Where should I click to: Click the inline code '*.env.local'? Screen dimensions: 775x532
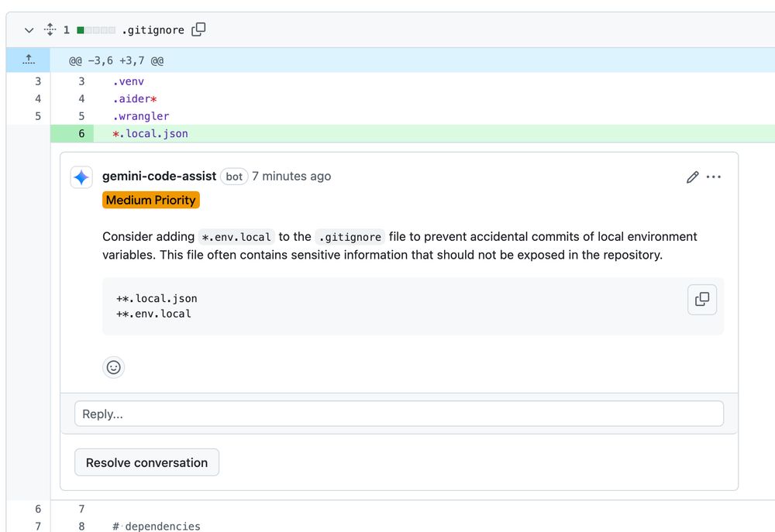(x=236, y=237)
